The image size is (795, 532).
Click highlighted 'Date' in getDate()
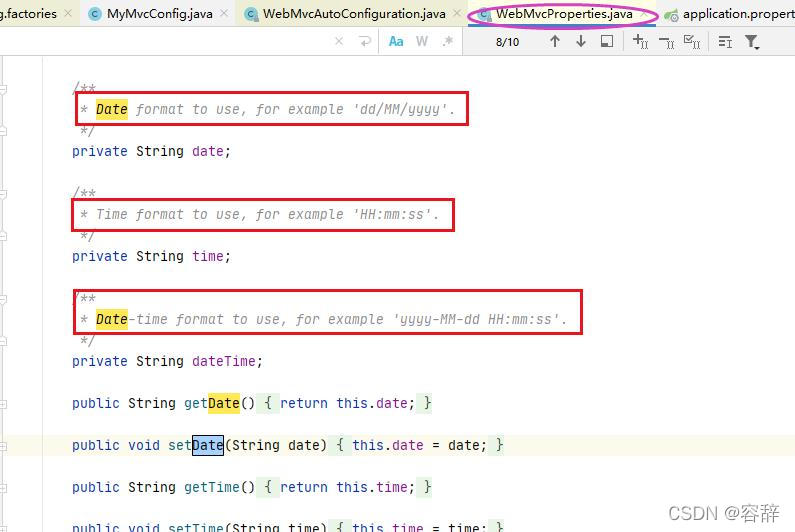click(224, 404)
